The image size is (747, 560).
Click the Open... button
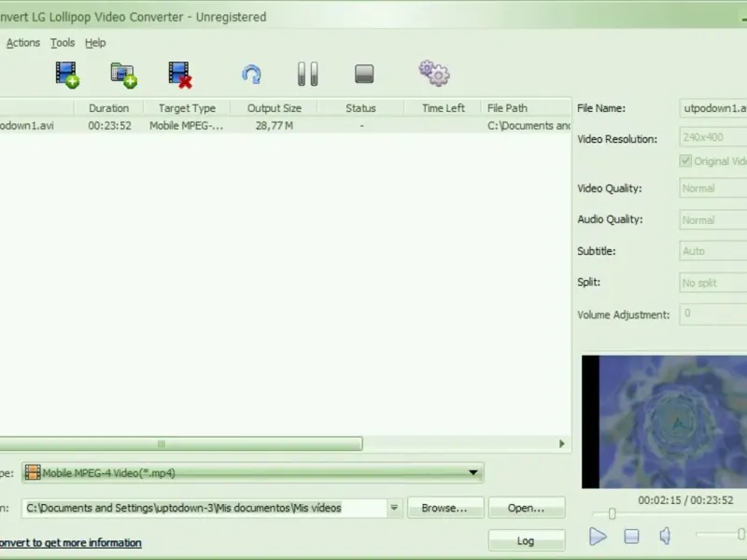pos(527,508)
